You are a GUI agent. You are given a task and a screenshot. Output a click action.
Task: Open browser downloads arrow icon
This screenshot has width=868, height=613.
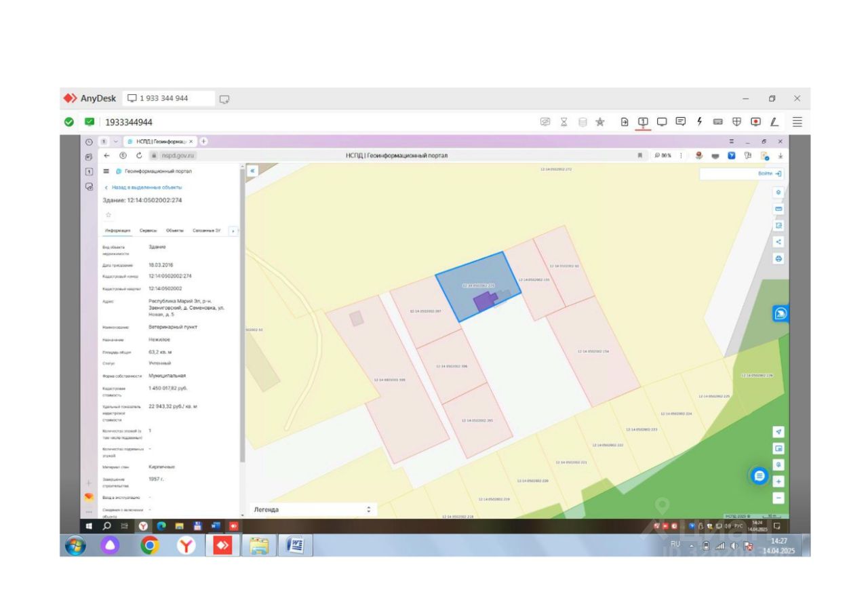pos(781,155)
